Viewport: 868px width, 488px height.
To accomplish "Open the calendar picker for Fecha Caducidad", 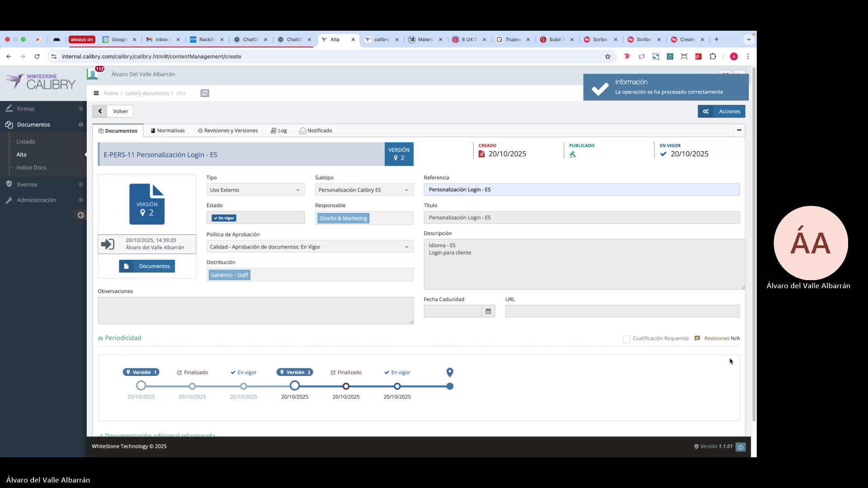I will 488,311.
